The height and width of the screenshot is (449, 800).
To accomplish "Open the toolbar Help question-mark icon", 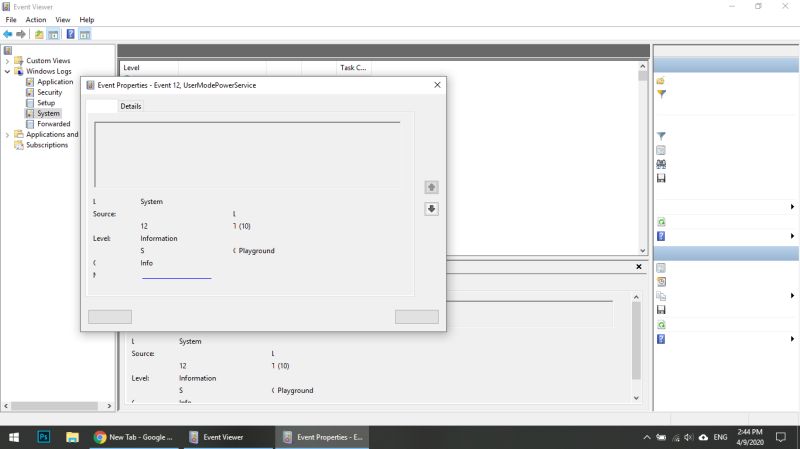I will tap(70, 34).
